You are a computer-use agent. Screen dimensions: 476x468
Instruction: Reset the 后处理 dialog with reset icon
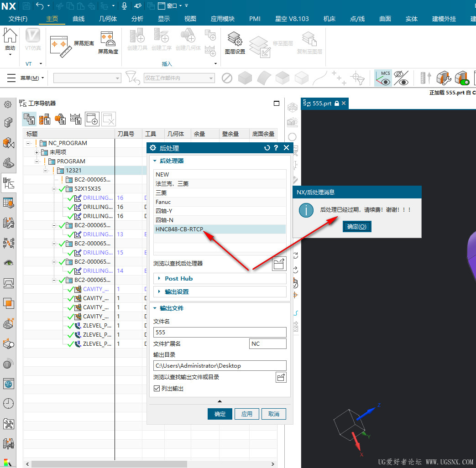point(267,148)
